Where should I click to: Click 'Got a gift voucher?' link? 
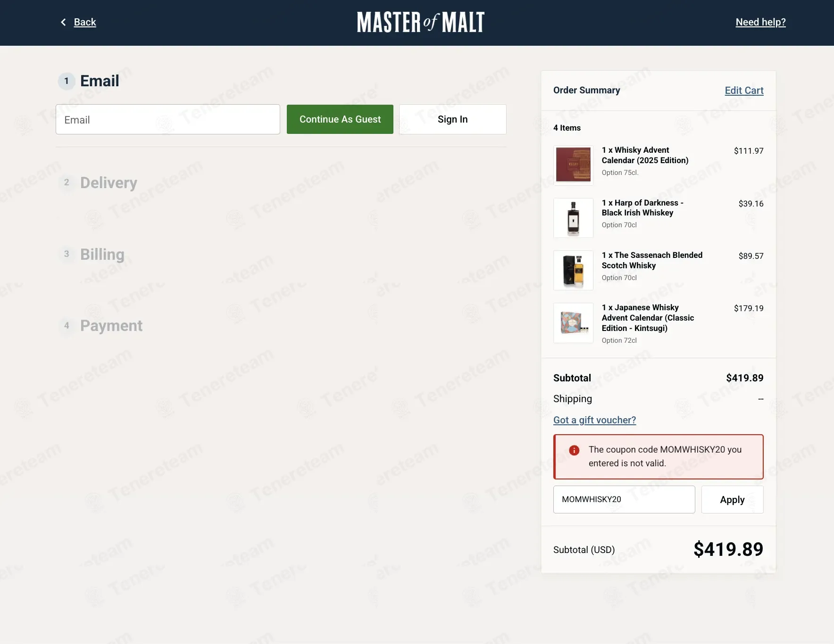(x=594, y=420)
